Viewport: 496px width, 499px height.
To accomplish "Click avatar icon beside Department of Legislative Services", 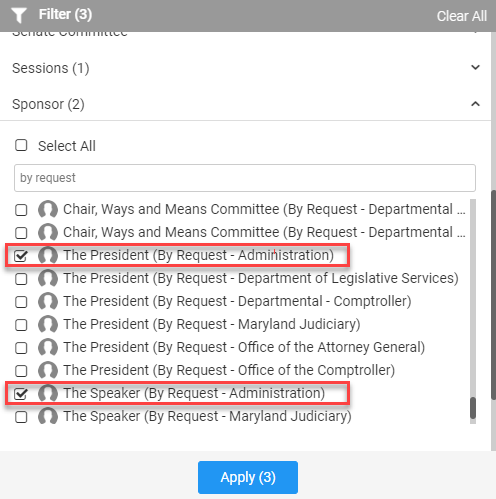I will coord(48,278).
